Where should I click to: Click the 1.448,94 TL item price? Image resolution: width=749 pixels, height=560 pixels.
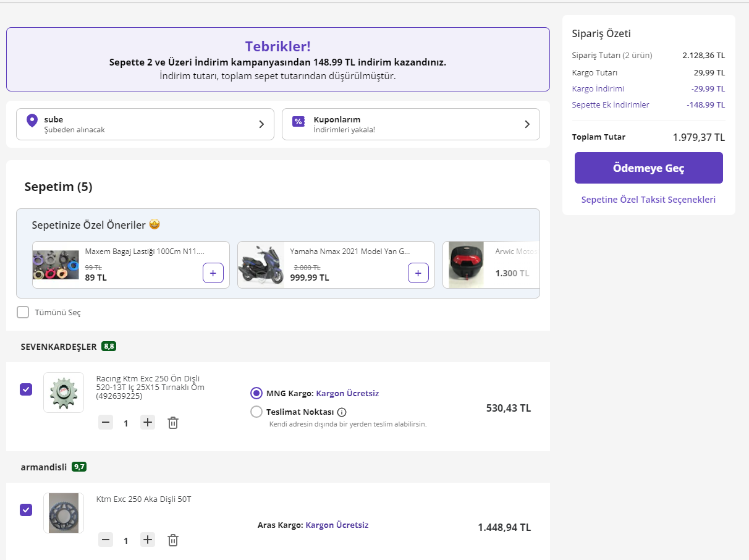(x=504, y=527)
